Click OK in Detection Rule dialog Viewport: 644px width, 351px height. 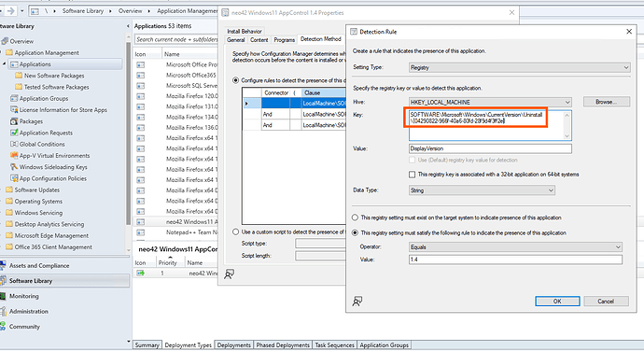click(x=557, y=302)
